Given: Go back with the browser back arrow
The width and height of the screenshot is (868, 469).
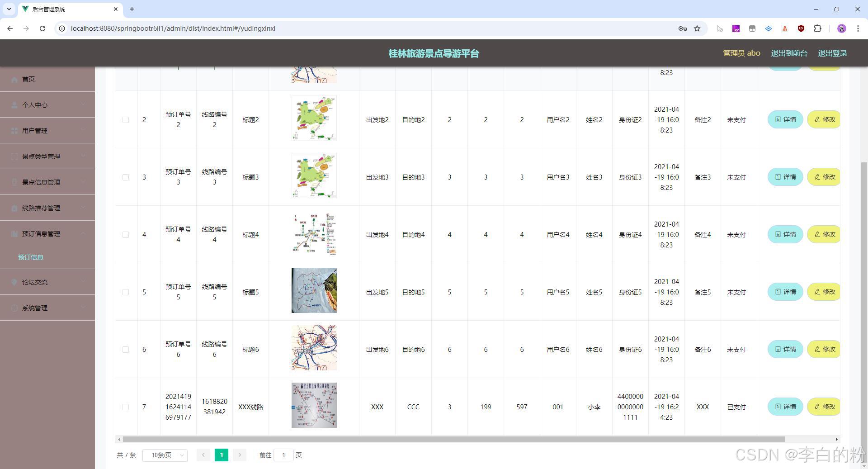Looking at the screenshot, I should (x=10, y=28).
